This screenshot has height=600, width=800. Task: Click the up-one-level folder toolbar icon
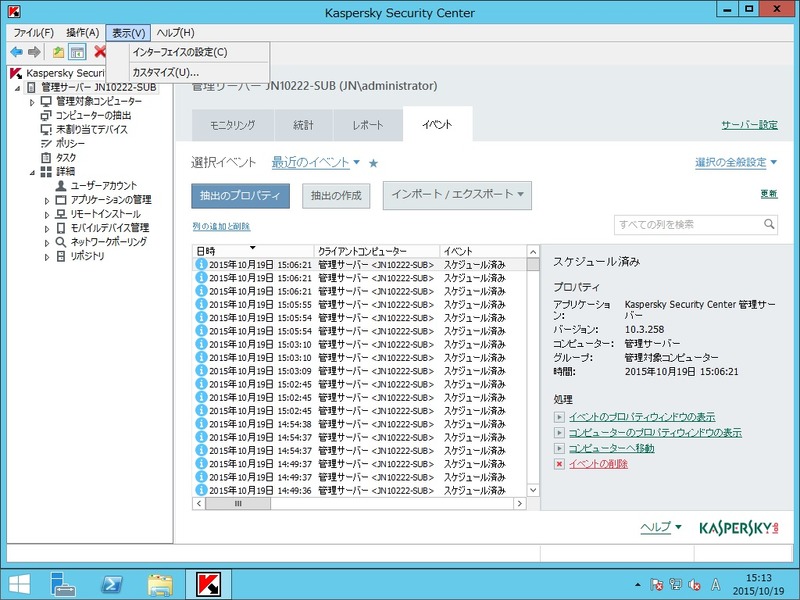(x=59, y=52)
